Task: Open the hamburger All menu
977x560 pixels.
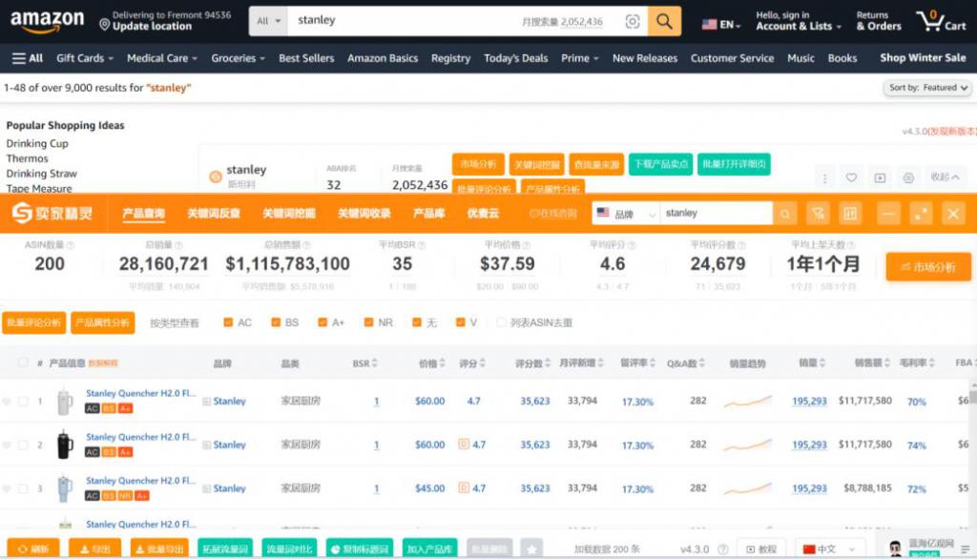Action: [28, 58]
